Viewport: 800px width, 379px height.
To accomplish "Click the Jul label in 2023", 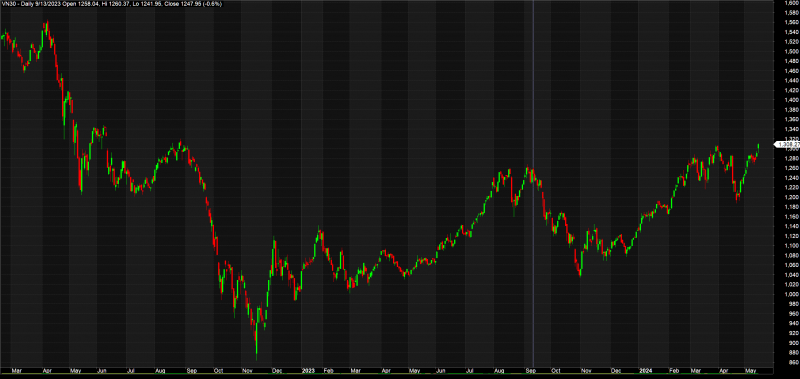I will click(468, 371).
